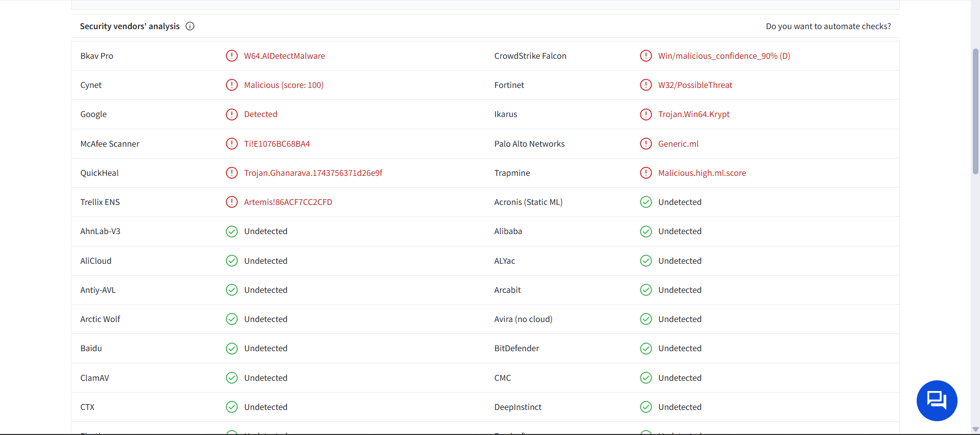Open the blue chat bubble button

937,400
